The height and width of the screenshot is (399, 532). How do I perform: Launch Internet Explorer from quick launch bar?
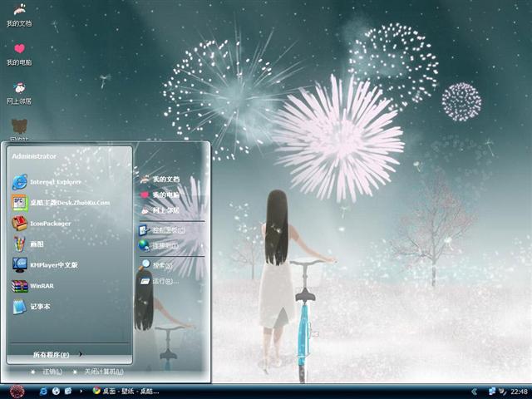tap(43, 392)
